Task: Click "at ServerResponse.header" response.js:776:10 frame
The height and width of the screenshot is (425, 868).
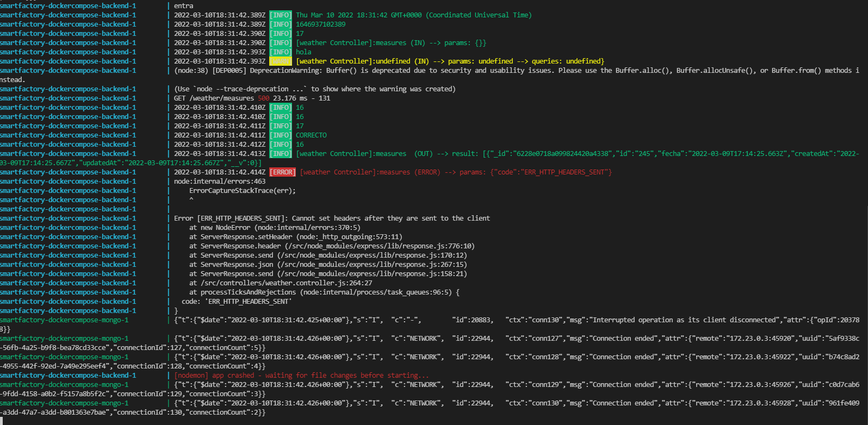Action: (332, 246)
